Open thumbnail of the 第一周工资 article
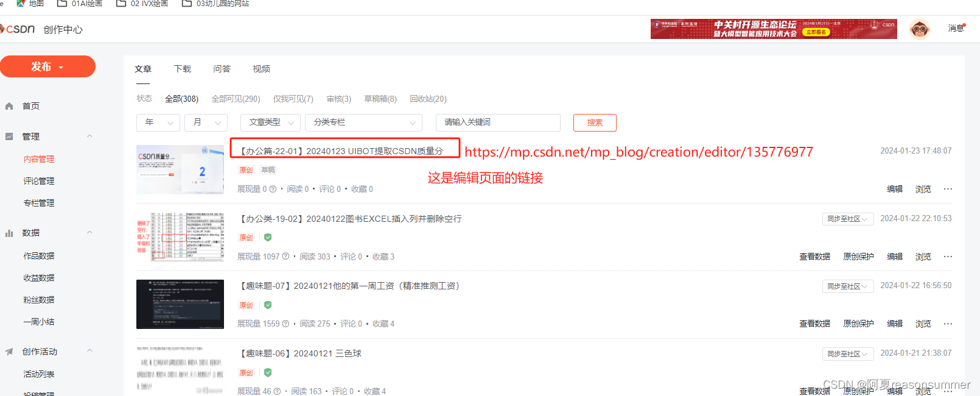The height and width of the screenshot is (396, 980). (x=180, y=304)
